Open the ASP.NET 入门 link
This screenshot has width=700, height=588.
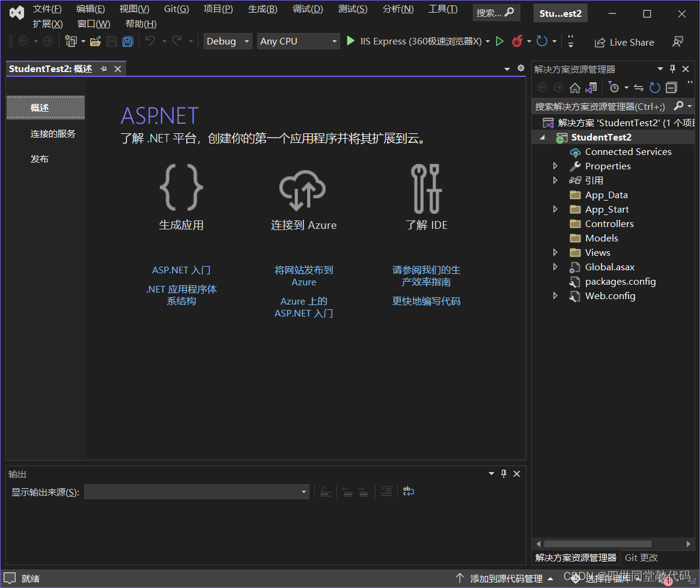[x=181, y=270]
